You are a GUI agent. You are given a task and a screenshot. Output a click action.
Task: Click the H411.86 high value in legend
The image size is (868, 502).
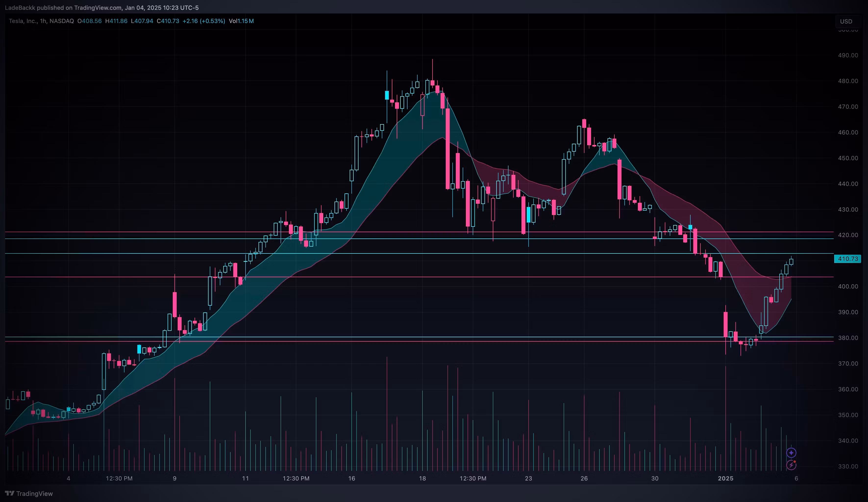coord(116,21)
